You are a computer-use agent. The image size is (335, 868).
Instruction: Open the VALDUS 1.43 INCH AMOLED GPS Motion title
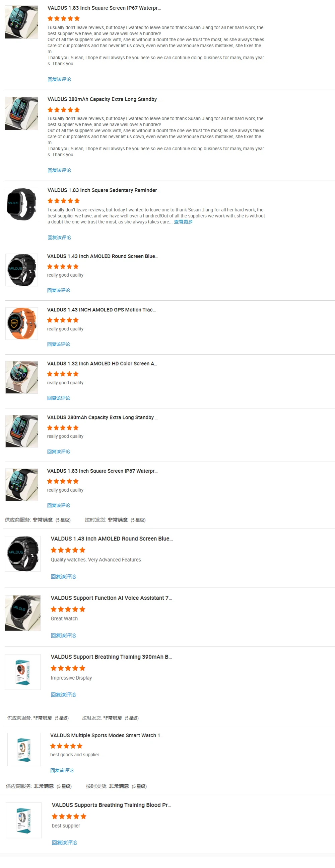pyautogui.click(x=101, y=310)
